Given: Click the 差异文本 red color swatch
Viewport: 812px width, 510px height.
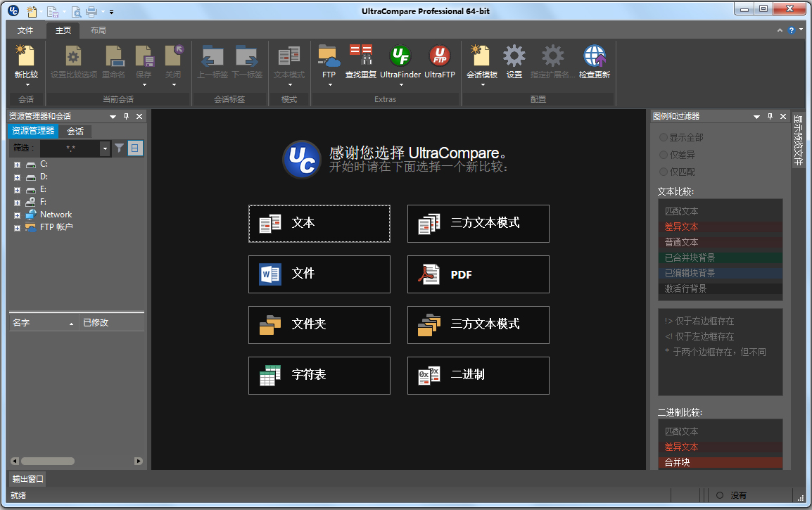Looking at the screenshot, I should coord(720,227).
